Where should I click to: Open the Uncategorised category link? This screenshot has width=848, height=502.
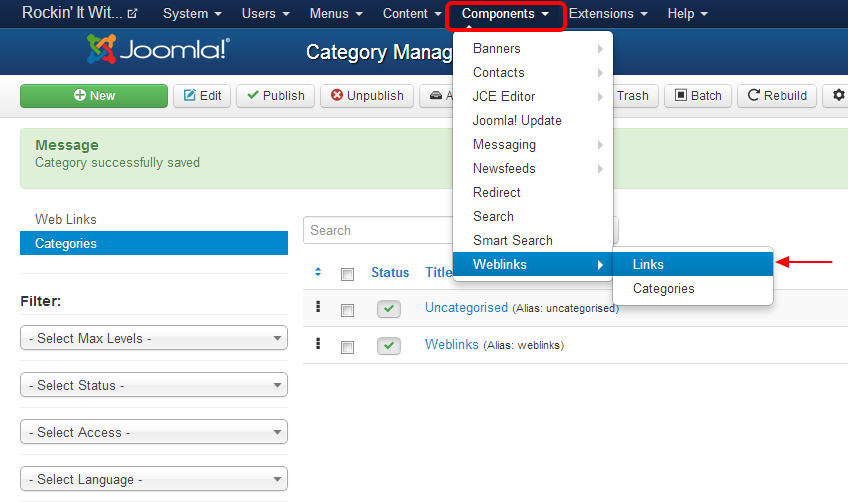tap(466, 307)
